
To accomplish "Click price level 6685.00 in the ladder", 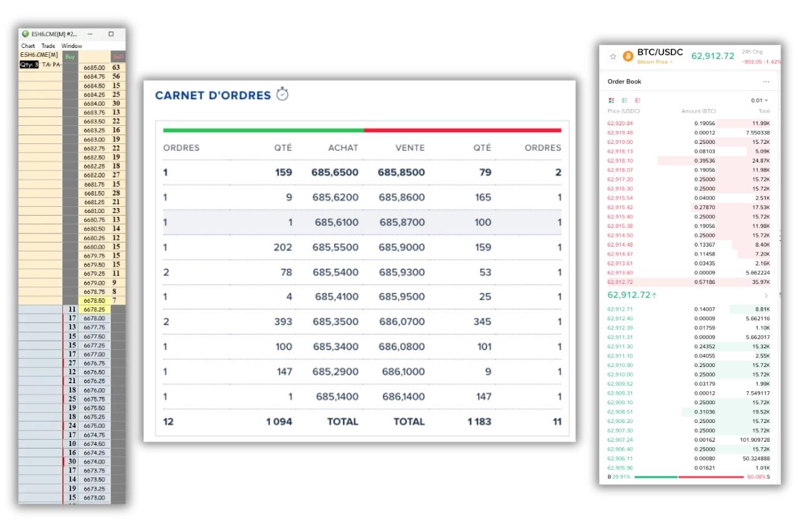I will coord(94,67).
